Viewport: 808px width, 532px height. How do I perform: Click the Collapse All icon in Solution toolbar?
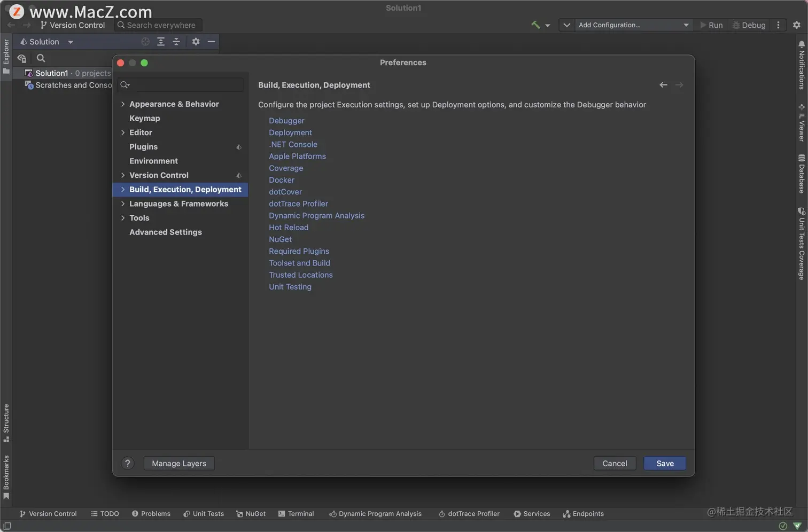[176, 42]
